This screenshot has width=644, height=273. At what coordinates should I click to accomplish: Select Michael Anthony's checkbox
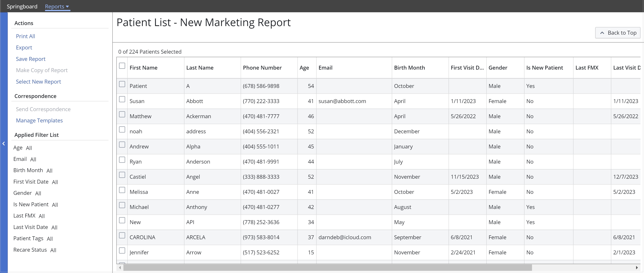pos(122,205)
